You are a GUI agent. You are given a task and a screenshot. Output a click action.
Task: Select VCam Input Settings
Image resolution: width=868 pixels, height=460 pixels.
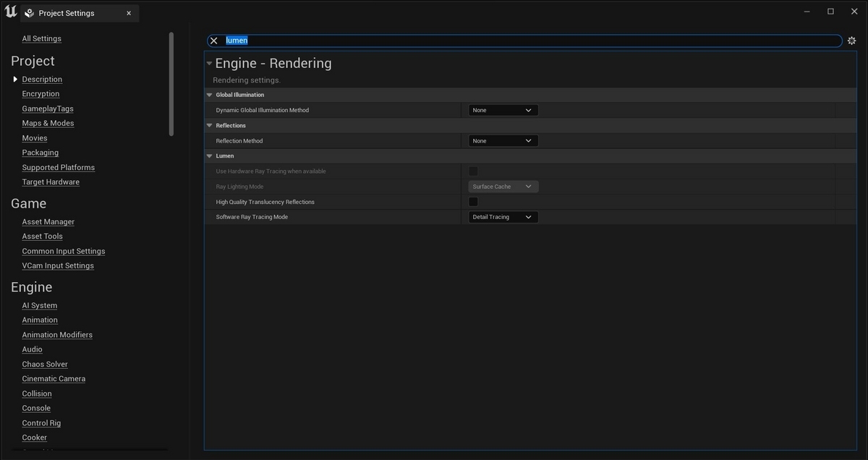pyautogui.click(x=58, y=265)
